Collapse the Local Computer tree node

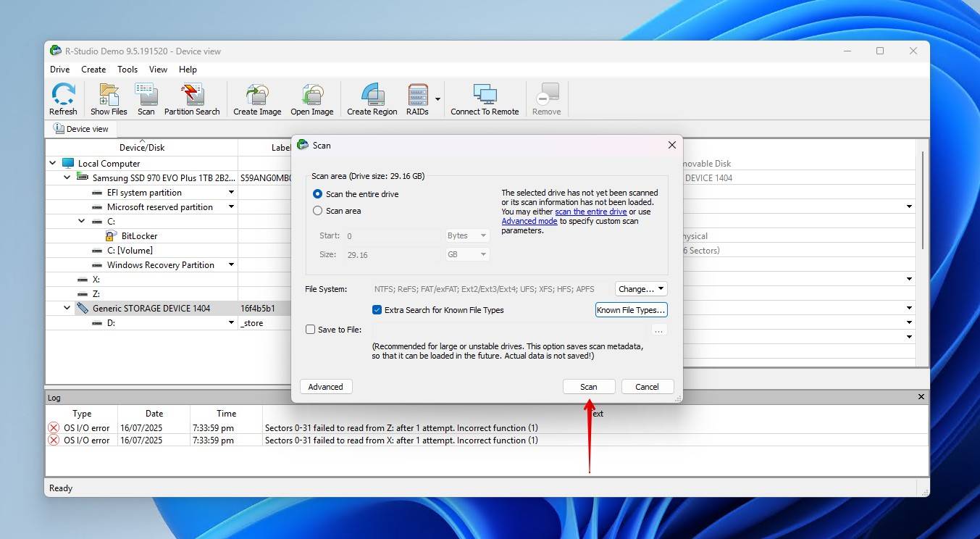tap(52, 163)
